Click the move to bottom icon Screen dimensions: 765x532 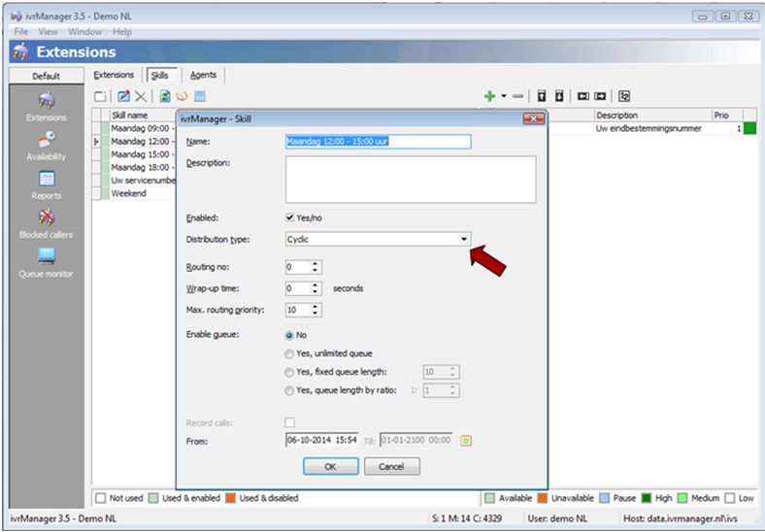559,96
